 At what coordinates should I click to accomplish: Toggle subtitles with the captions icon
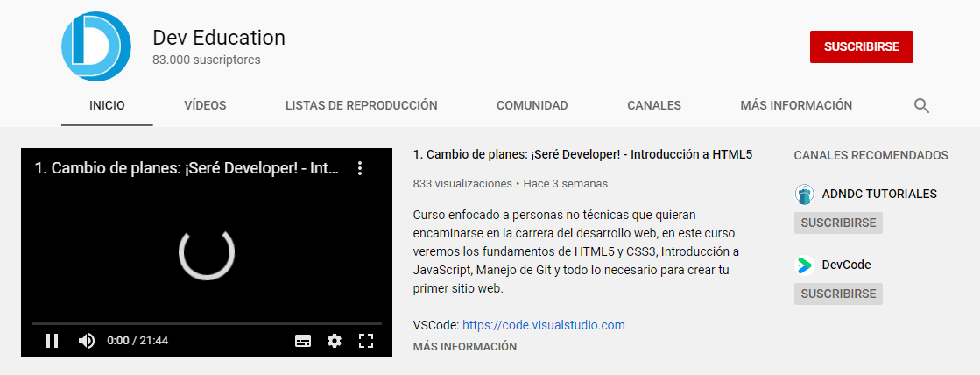click(x=303, y=341)
